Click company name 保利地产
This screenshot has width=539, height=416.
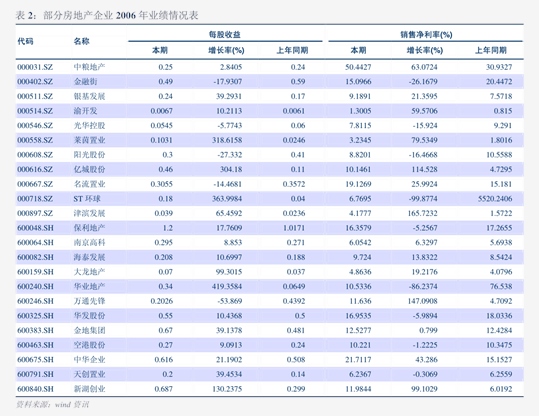pyautogui.click(x=89, y=228)
